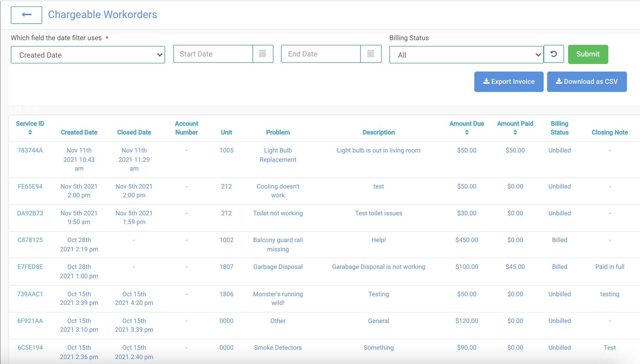Sort table by Amount Paid arrows
Viewport: 640px width, 364px height.
[x=515, y=132]
